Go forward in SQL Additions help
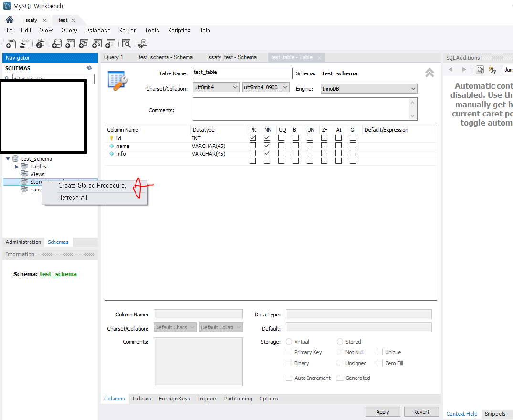The image size is (513, 420). 464,69
